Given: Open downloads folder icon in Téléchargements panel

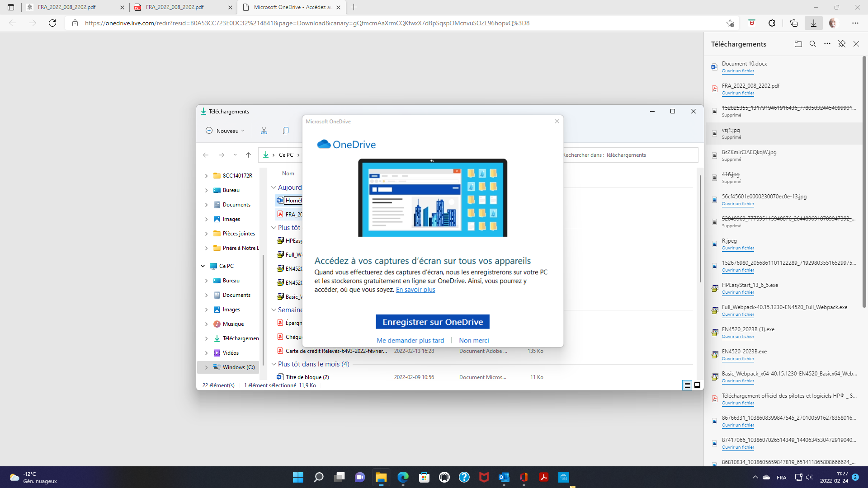Looking at the screenshot, I should point(798,44).
